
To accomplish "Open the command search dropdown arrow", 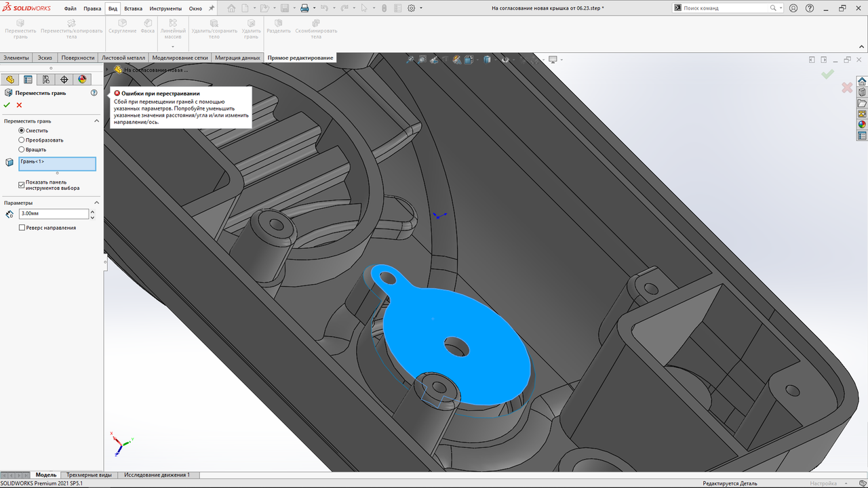I will click(781, 8).
